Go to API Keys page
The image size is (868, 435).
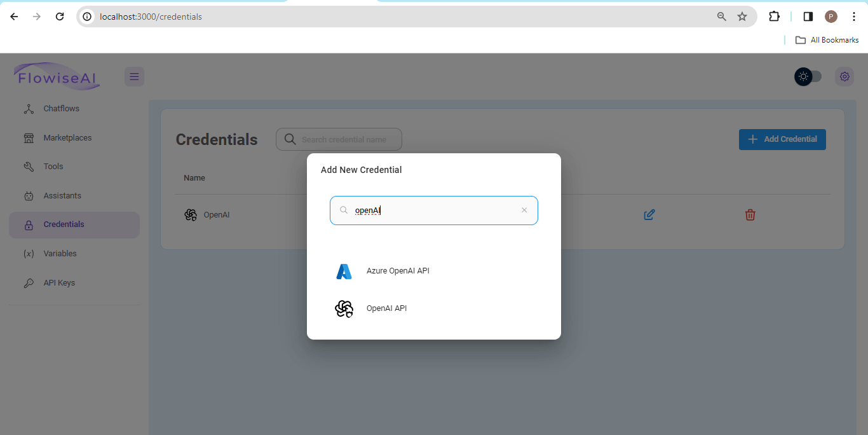[59, 283]
